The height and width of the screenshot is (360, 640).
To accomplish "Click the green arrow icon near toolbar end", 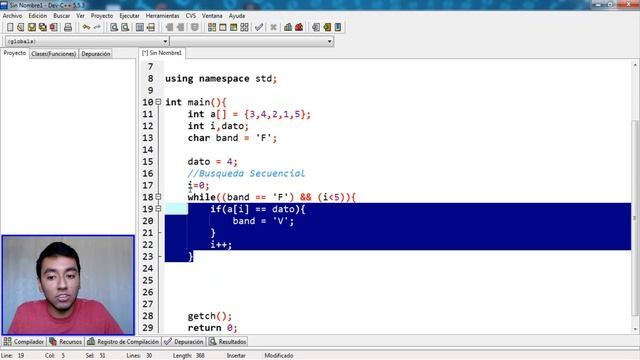I will (327, 27).
